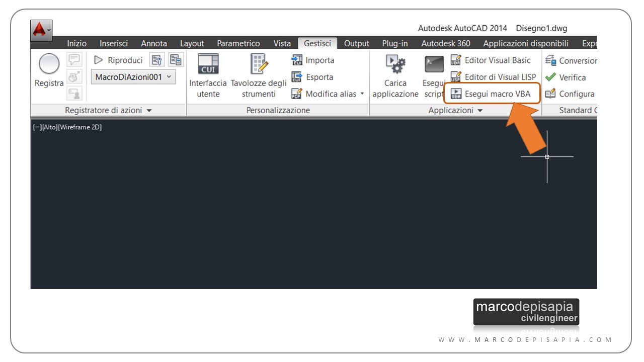Screen dimensions: 644x362
Task: Open the AutoCAD application menu button
Action: 41,30
